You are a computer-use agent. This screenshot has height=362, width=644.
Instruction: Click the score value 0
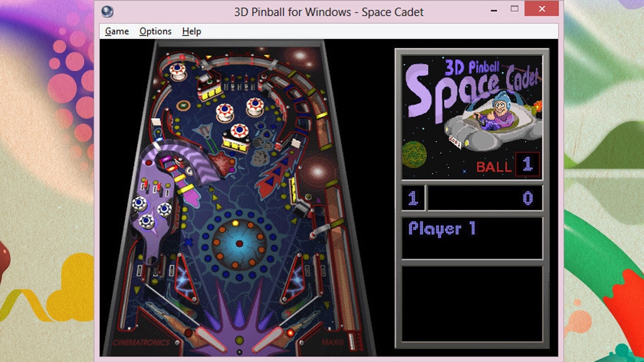(528, 198)
